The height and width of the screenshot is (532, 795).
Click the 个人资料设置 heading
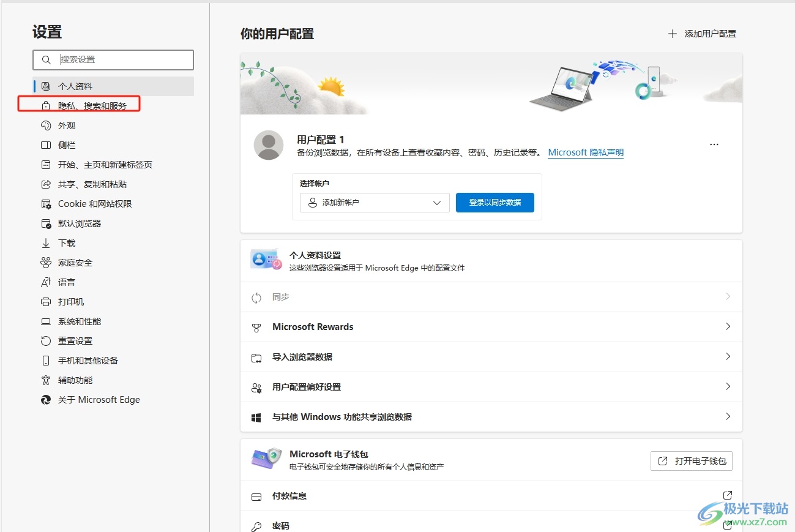tap(315, 255)
